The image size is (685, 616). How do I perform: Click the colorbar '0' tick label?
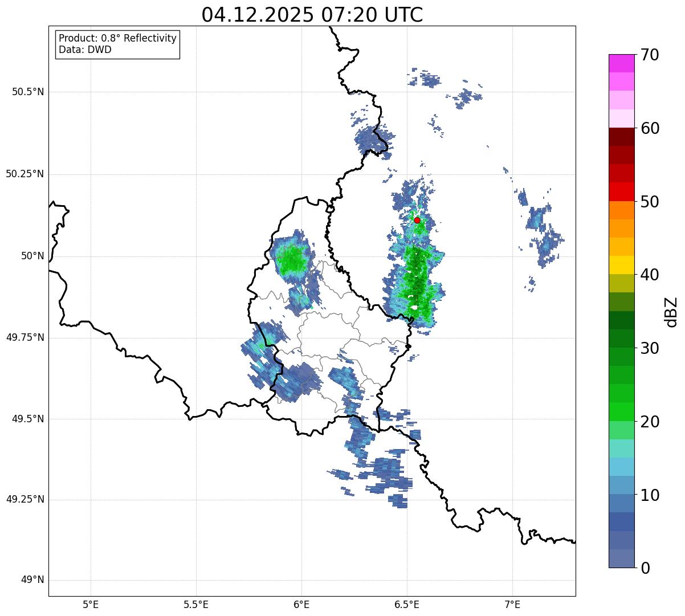(x=645, y=568)
